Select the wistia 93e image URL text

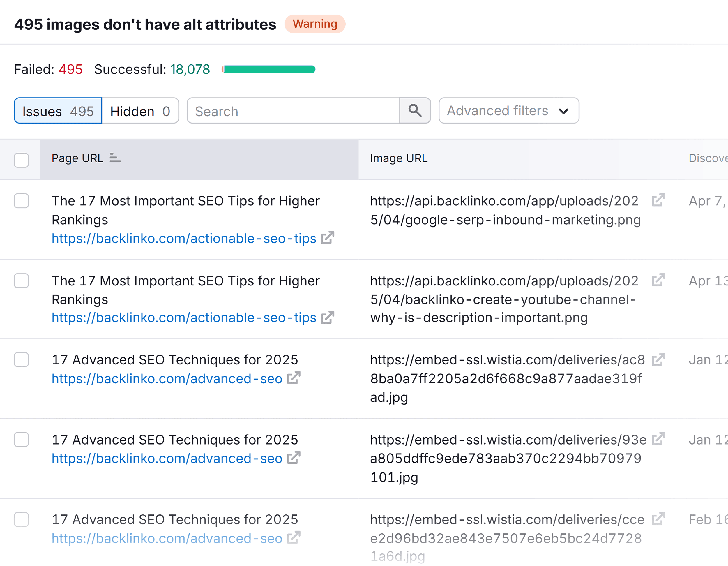click(x=508, y=458)
